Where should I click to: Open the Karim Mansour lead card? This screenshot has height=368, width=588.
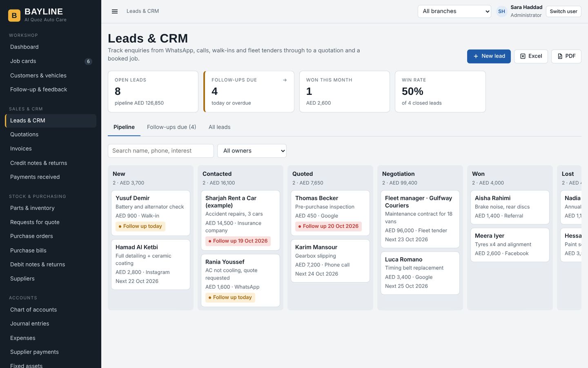[330, 261]
